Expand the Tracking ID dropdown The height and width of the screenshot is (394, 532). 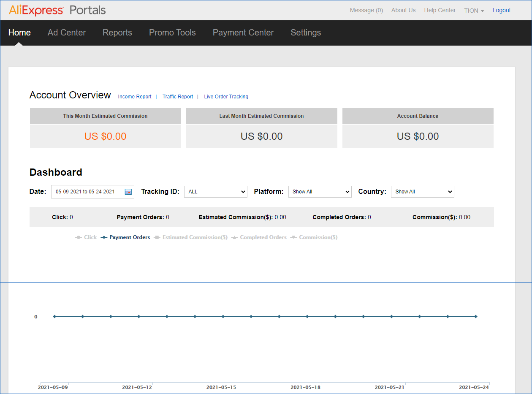[215, 192]
